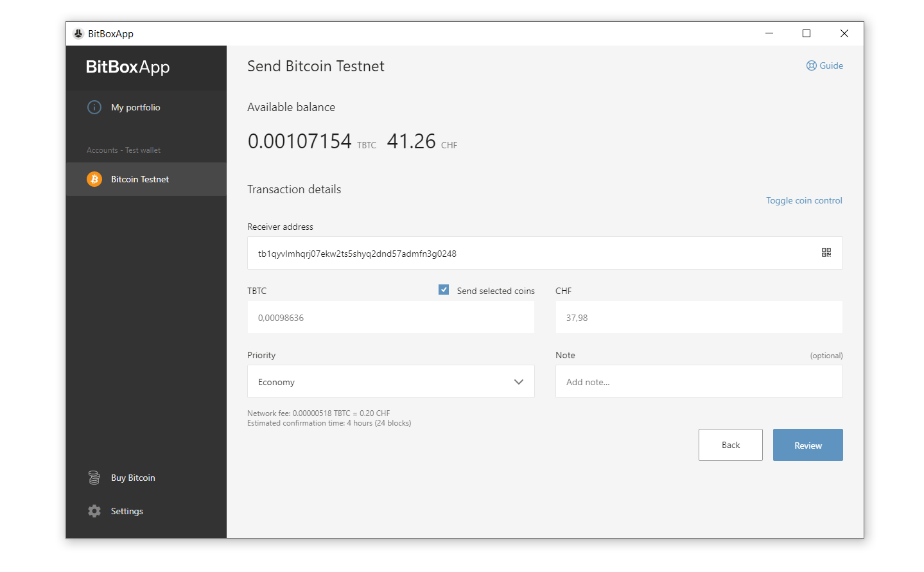Viewport: 924px width, 572px height.
Task: Open My portfolio in sidebar
Action: tap(146, 107)
